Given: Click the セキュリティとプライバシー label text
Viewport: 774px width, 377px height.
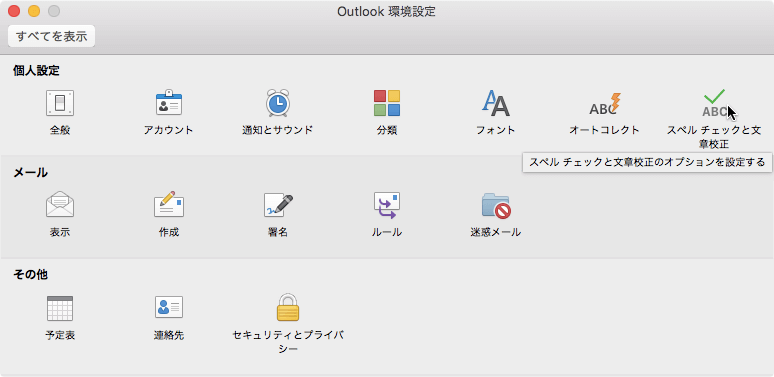Looking at the screenshot, I should point(288,342).
